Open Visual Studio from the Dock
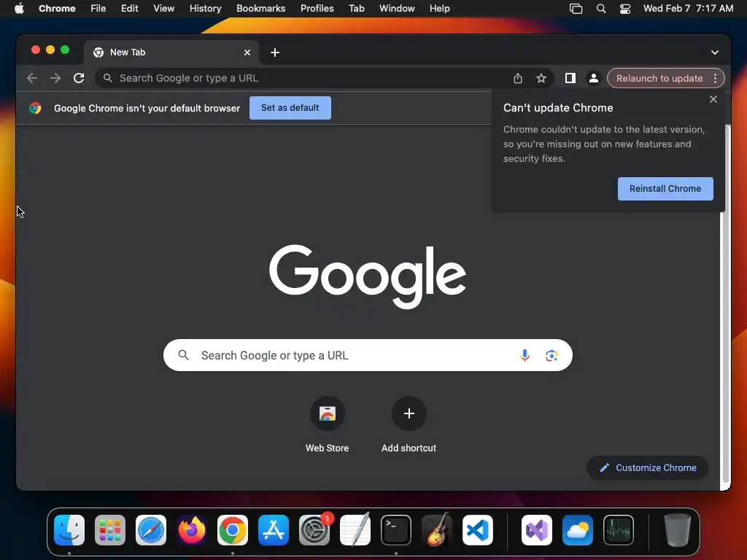The height and width of the screenshot is (560, 747). tap(537, 530)
